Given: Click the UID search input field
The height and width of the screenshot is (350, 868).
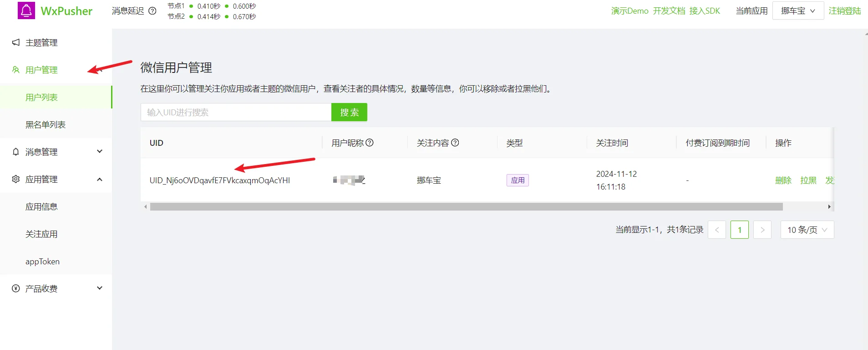Looking at the screenshot, I should click(236, 112).
